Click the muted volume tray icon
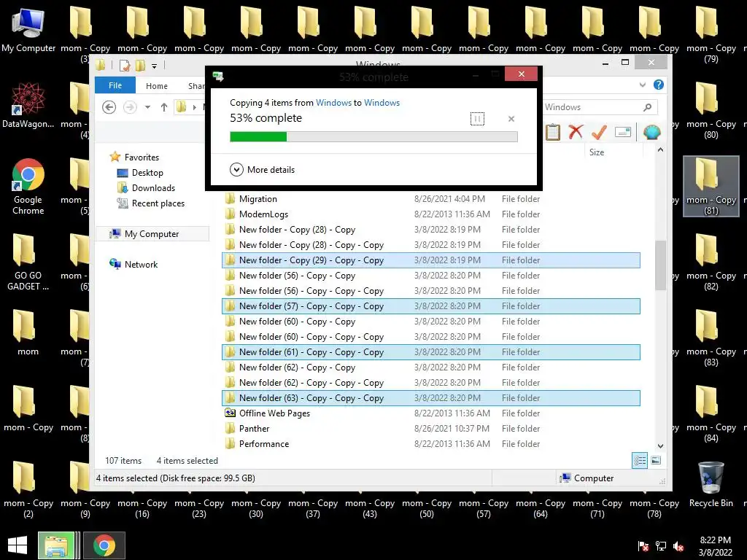 pos(678,546)
